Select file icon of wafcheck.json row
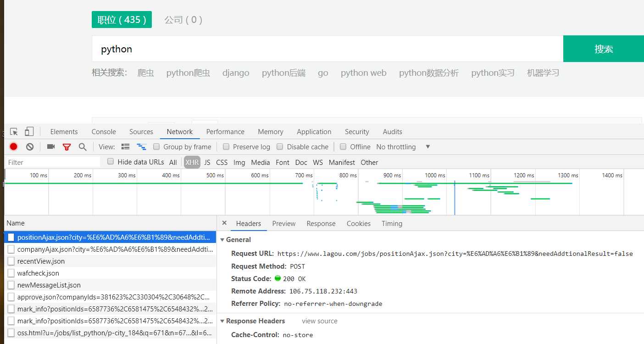Image resolution: width=644 pixels, height=344 pixels. tap(11, 273)
